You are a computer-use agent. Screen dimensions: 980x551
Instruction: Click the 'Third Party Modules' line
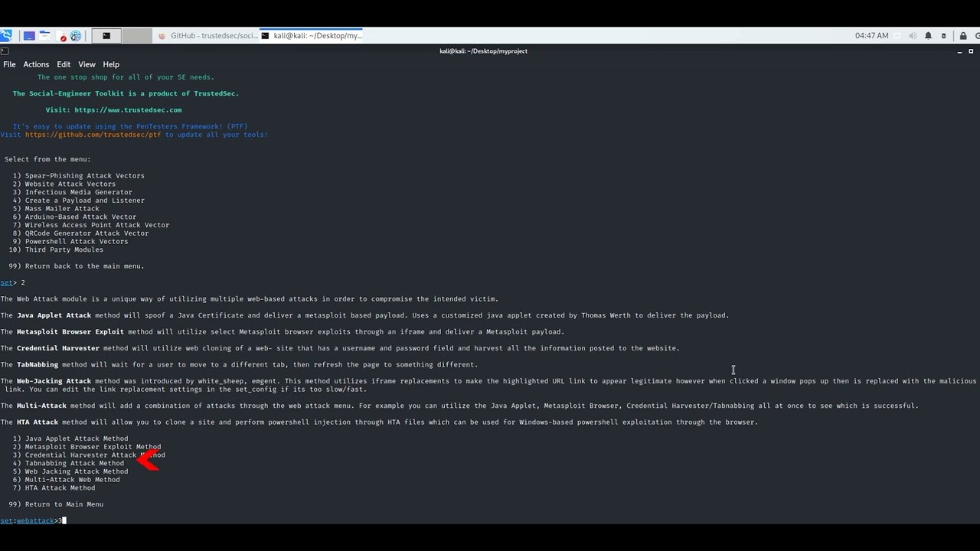point(56,249)
